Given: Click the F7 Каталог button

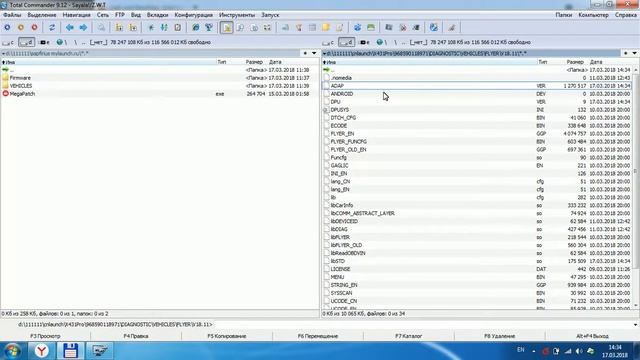Looking at the screenshot, I should click(x=408, y=336).
